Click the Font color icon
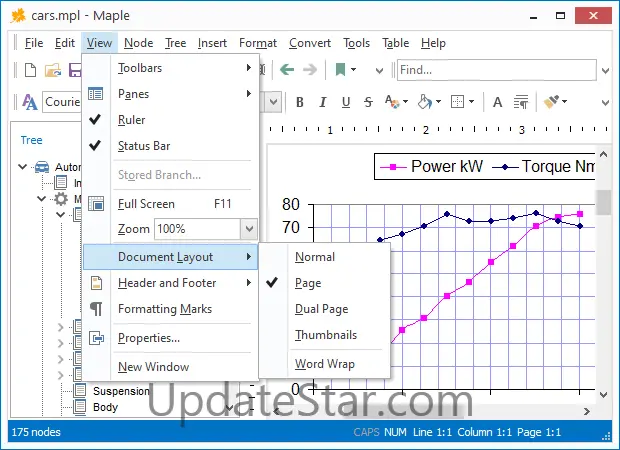The image size is (620, 450). (x=392, y=102)
